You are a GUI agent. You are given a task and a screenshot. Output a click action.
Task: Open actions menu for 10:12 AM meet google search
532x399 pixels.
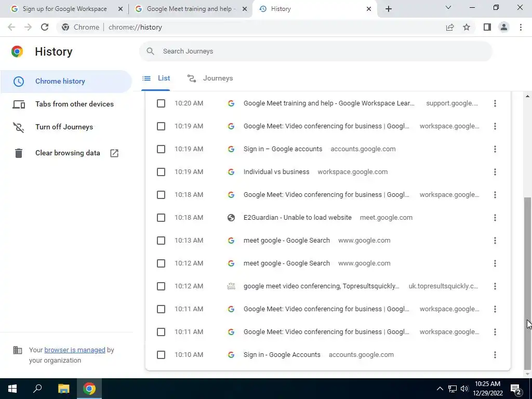coord(495,263)
